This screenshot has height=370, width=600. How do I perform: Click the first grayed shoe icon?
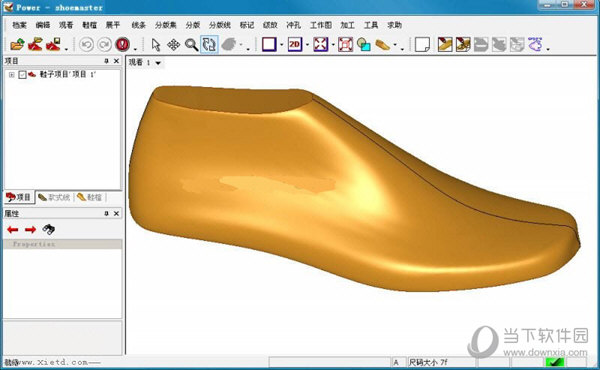point(481,44)
